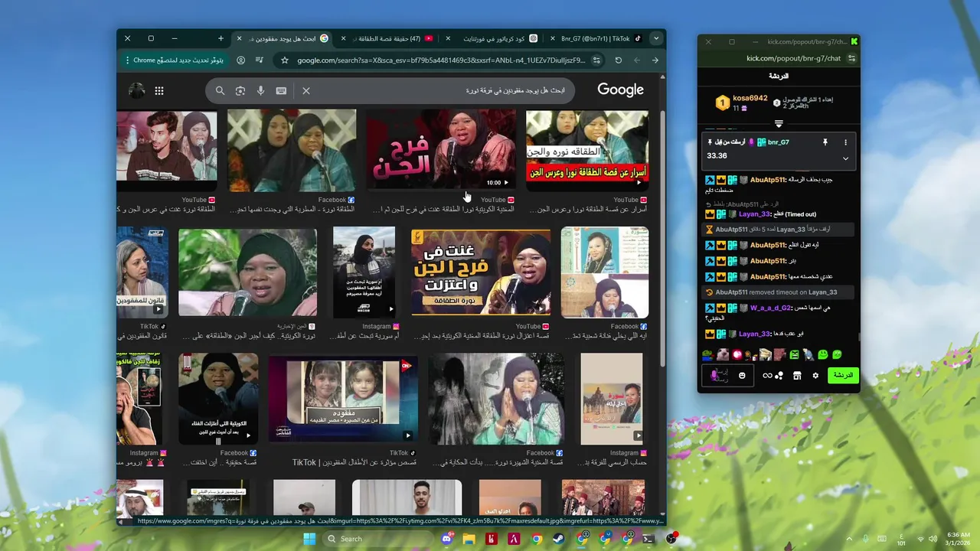Expand the pinned message chevron in Kick chat
Screen dimensions: 980x551
[x=845, y=158]
